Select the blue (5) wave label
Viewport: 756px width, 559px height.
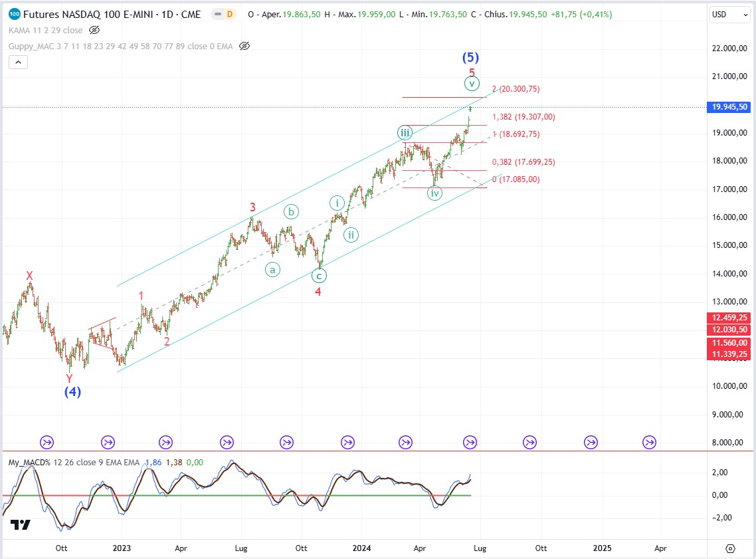click(470, 57)
